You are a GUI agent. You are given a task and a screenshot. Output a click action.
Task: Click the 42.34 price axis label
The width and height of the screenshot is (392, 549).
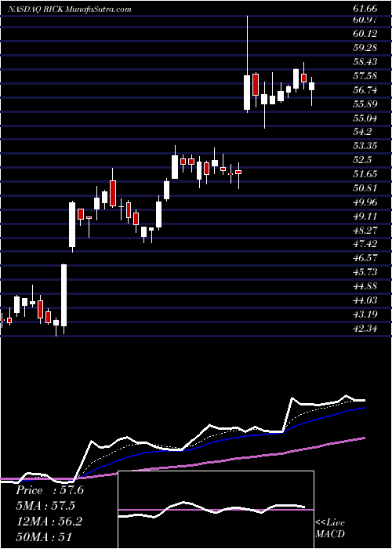click(x=365, y=329)
